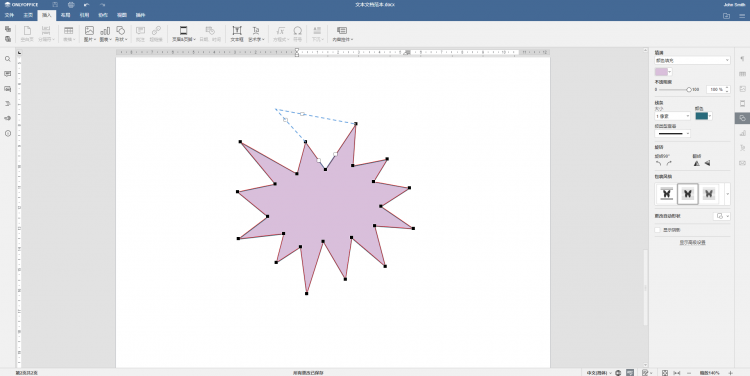Rotate shape 90° counterclockwise
This screenshot has height=376, width=750.
point(659,163)
